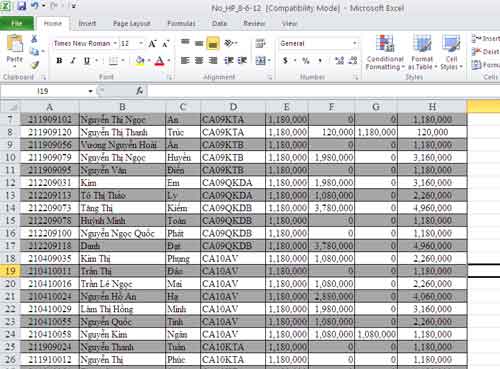Click the Middle Align icon
Image resolution: width=500 pixels, height=369 pixels.
199,43
